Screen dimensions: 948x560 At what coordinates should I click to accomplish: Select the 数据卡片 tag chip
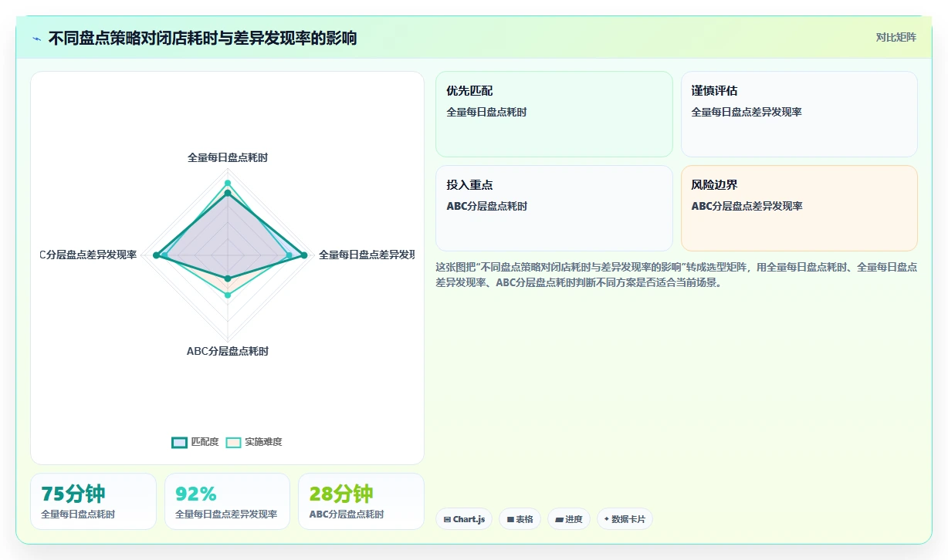(625, 519)
